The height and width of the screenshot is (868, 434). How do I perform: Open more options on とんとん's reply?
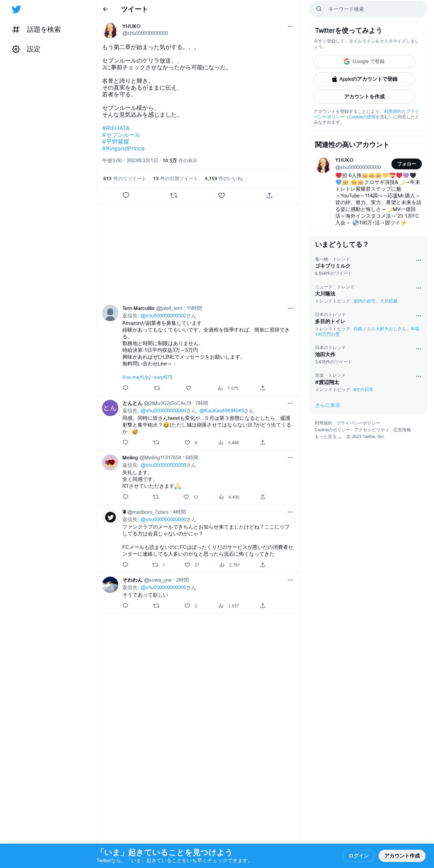tap(290, 403)
